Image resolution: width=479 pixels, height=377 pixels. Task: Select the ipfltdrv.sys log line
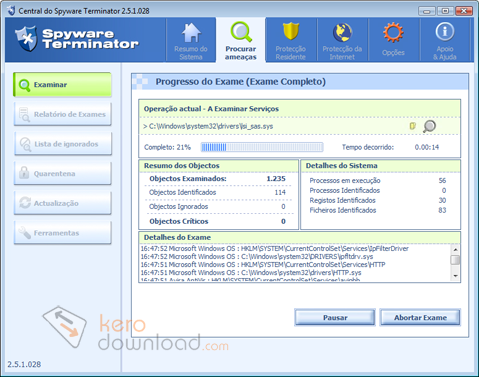[257, 257]
